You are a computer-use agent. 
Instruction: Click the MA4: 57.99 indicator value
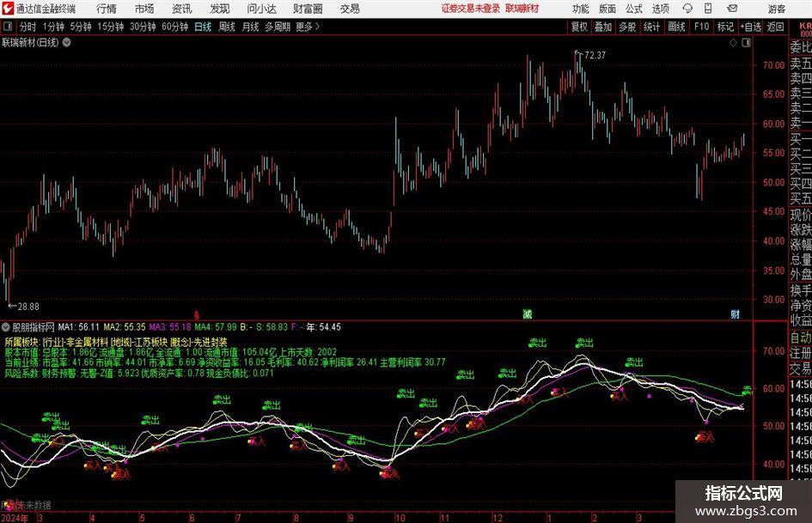click(216, 327)
